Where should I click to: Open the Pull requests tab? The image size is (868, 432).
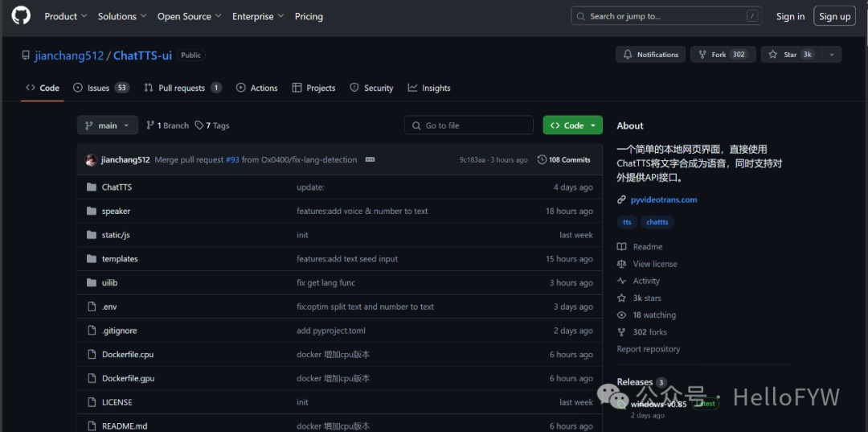182,88
